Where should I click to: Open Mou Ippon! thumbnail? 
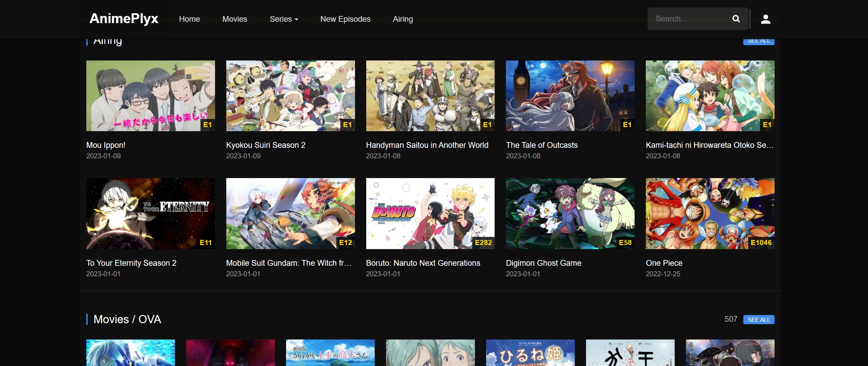(150, 96)
